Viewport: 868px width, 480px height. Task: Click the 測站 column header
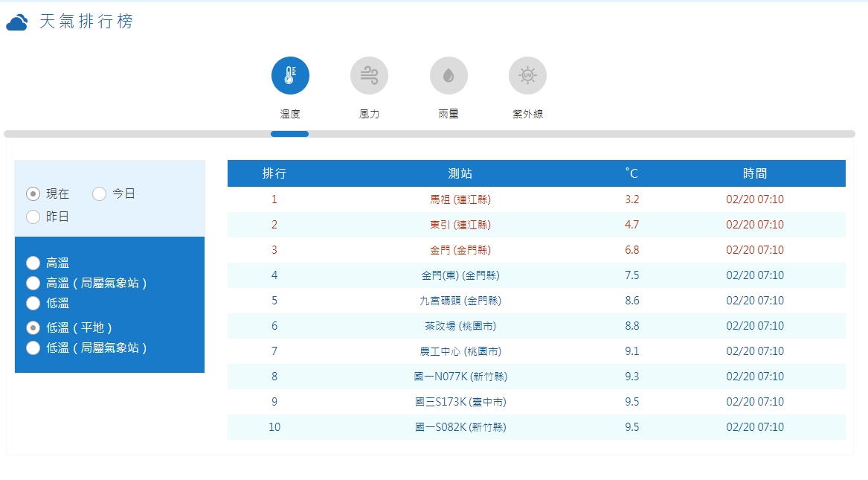coord(460,173)
